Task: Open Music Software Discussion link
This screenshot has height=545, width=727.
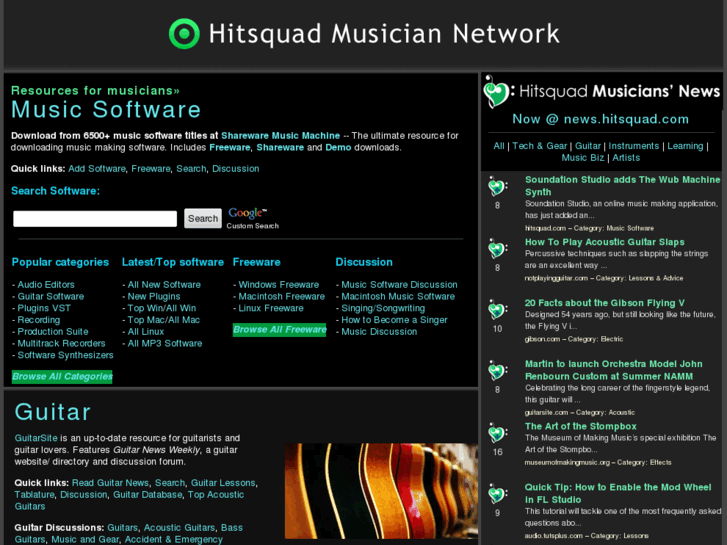Action: [399, 285]
